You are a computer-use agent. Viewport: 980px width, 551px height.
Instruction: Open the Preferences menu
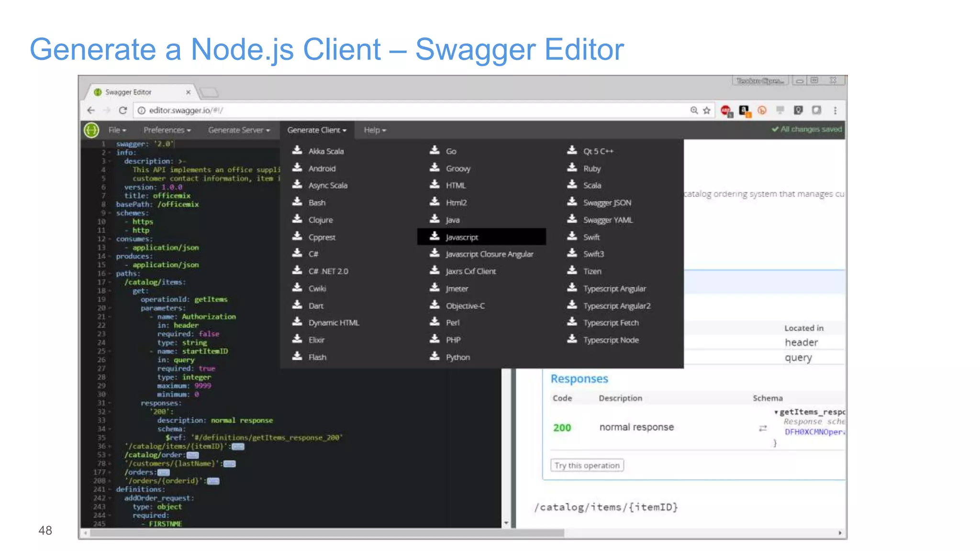coord(167,130)
